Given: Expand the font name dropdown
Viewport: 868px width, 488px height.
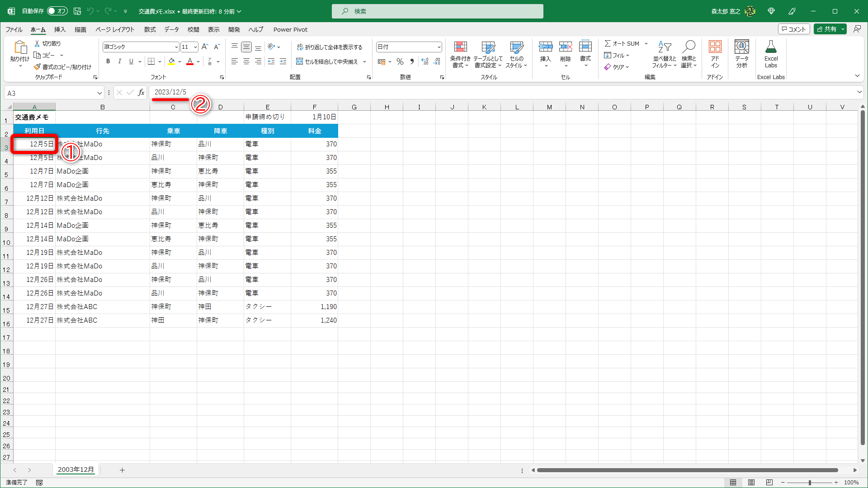Looking at the screenshot, I should pyautogui.click(x=176, y=47).
